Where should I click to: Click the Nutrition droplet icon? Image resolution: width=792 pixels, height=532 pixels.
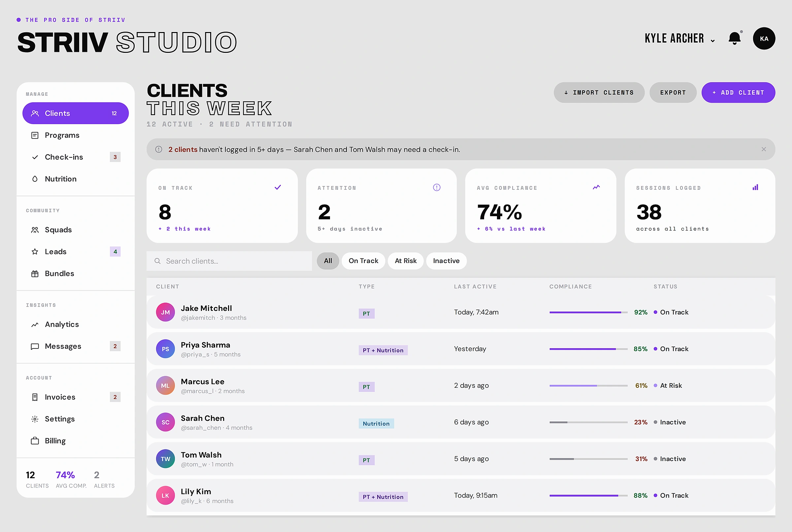click(x=35, y=179)
